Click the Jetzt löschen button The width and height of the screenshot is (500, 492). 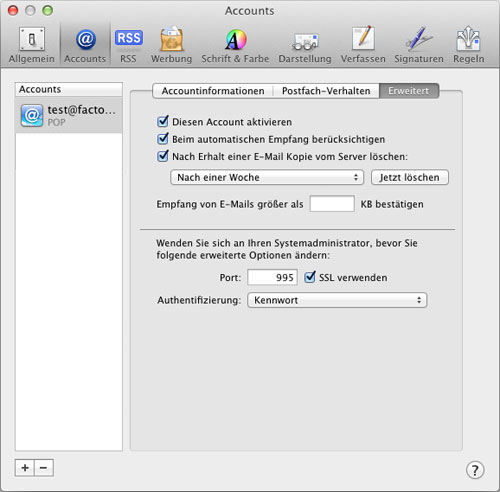(x=410, y=177)
